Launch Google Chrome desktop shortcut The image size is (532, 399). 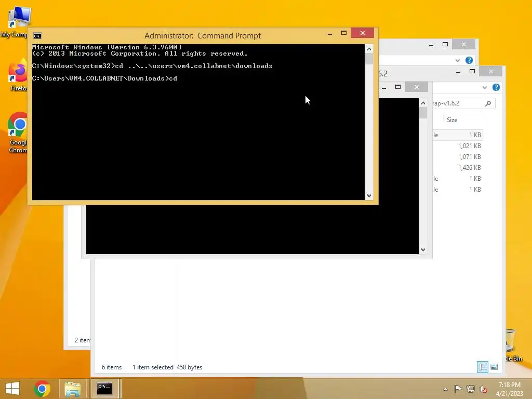coord(18,133)
